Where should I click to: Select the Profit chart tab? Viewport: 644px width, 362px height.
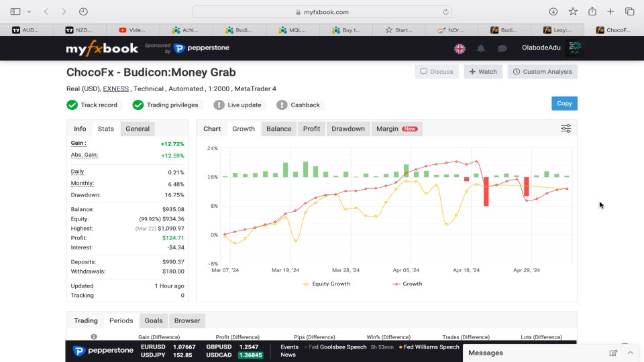tap(311, 129)
